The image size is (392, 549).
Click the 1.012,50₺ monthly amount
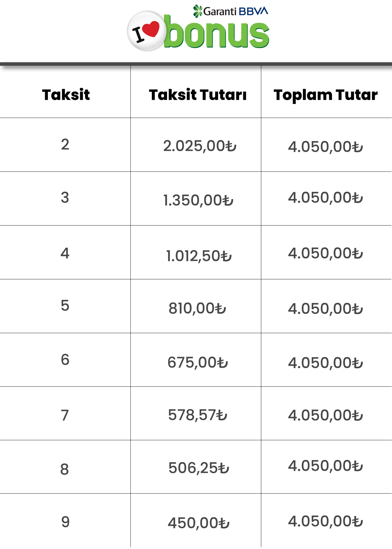click(199, 256)
